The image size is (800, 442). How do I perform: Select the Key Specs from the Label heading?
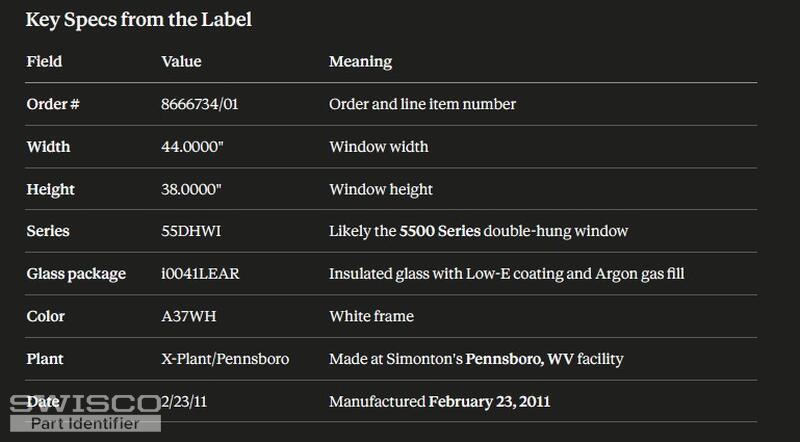(x=139, y=20)
